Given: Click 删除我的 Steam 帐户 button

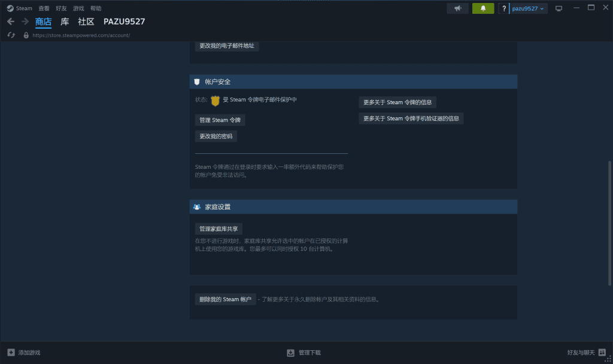Looking at the screenshot, I should [x=225, y=299].
